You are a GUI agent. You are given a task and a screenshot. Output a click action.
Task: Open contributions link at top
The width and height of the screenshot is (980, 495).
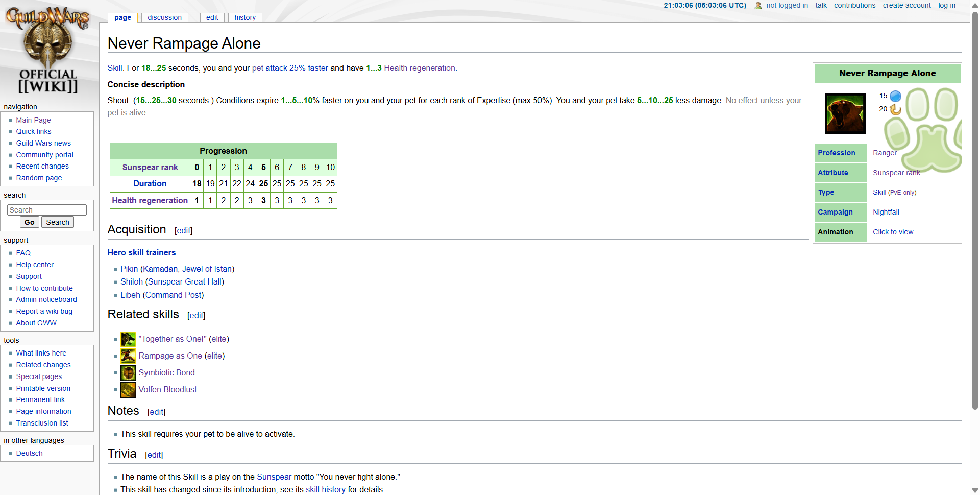coord(854,5)
